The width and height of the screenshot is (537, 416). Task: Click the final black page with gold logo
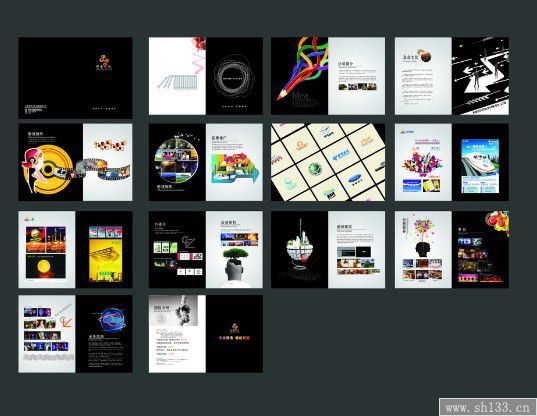pos(234,334)
